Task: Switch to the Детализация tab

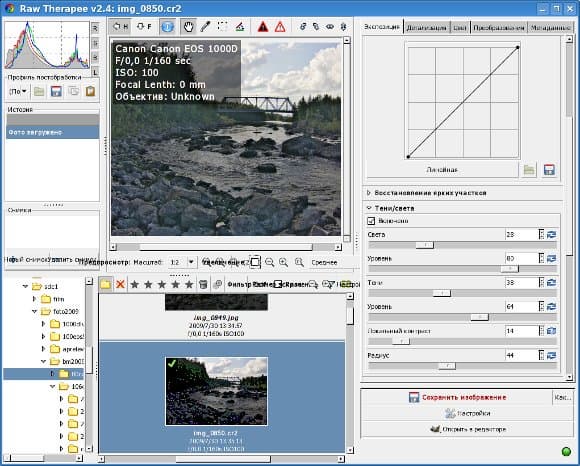Action: [426, 27]
